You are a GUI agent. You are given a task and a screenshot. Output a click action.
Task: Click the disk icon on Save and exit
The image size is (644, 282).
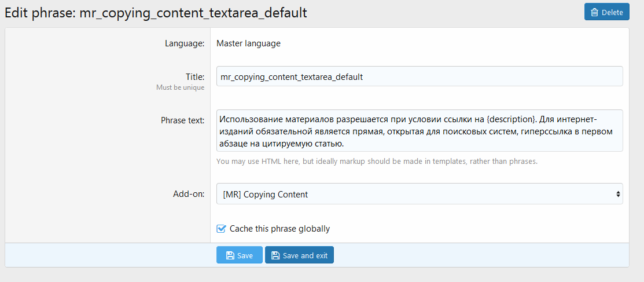point(275,255)
